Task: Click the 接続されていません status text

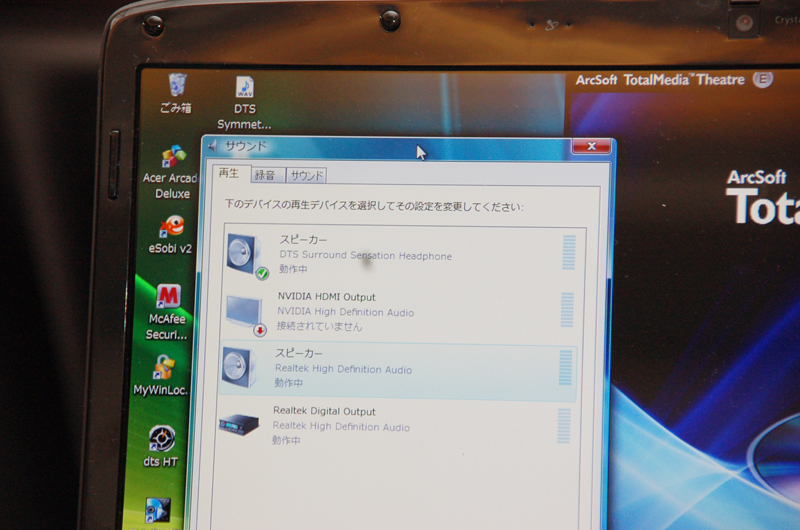Action: [x=319, y=326]
